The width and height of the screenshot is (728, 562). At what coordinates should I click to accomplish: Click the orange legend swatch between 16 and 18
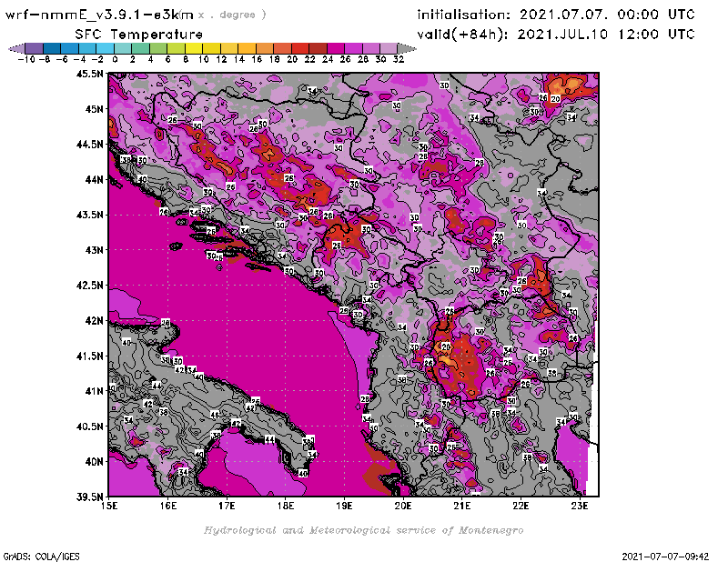coord(265,48)
